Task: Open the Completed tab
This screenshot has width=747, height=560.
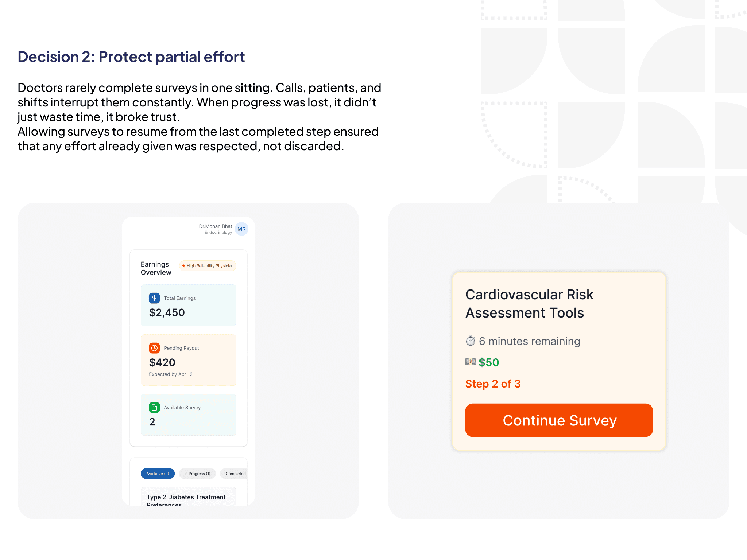Action: tap(234, 474)
